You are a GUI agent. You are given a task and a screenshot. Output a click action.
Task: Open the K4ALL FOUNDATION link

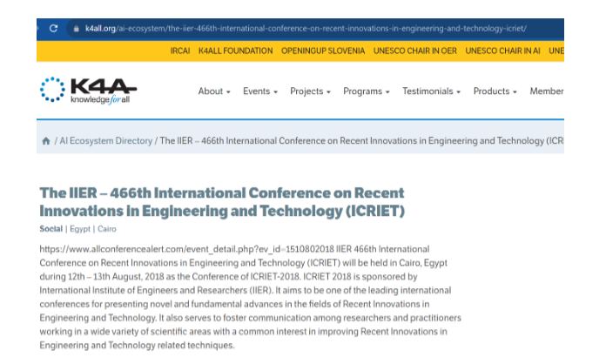click(x=235, y=51)
